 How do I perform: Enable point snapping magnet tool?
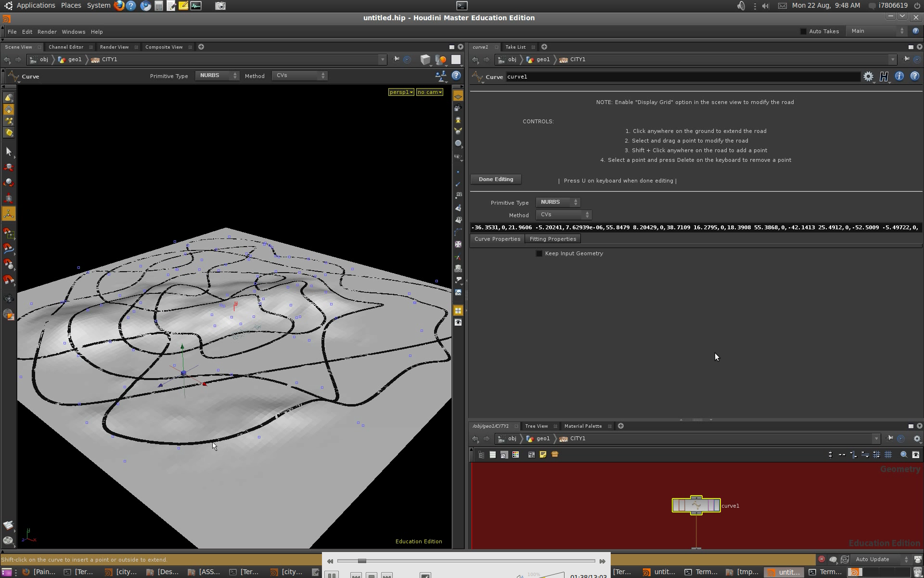tap(9, 264)
